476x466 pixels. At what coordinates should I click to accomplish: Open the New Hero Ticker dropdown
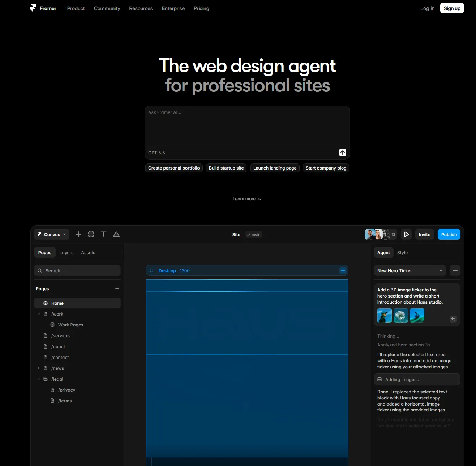click(x=410, y=270)
